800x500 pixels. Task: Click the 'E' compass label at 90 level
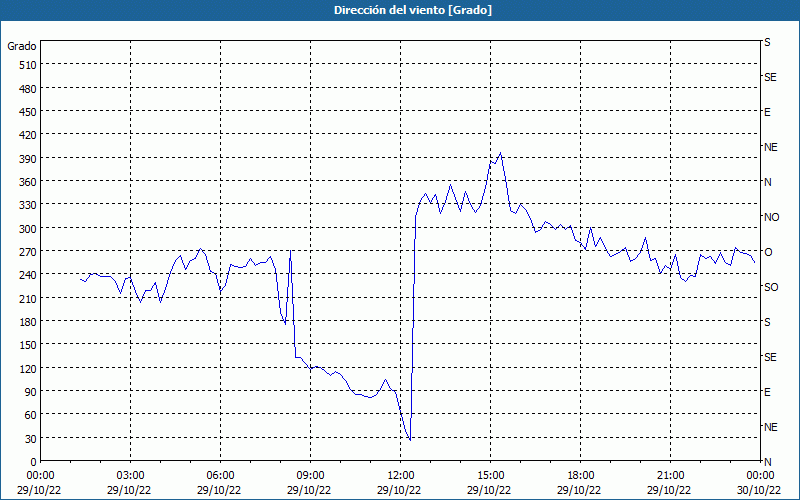pos(767,392)
